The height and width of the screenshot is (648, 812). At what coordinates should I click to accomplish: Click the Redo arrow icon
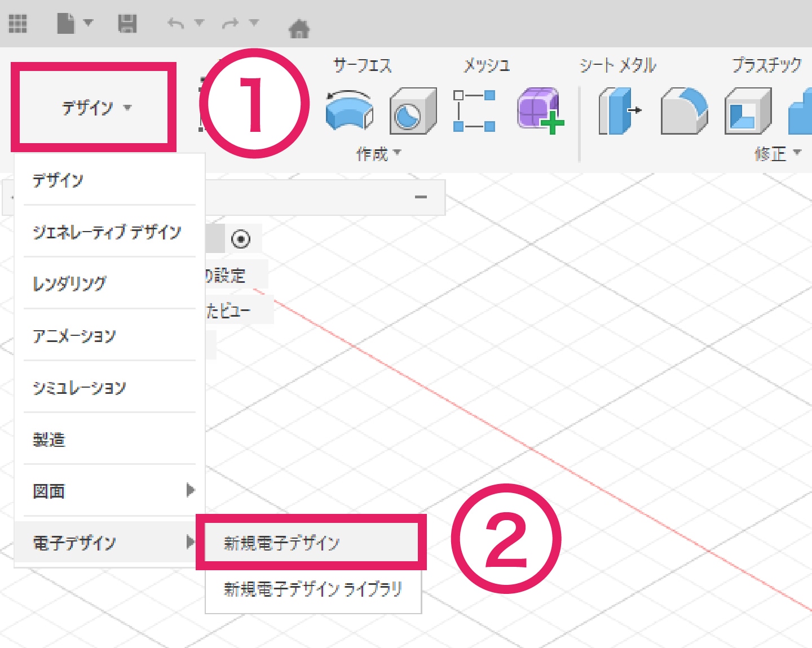point(230,24)
